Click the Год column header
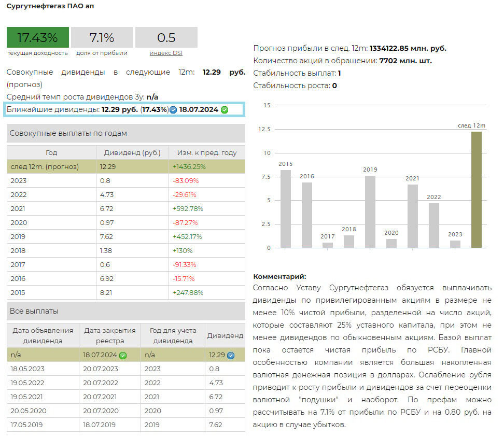This screenshot has height=437, width=504. click(x=51, y=152)
